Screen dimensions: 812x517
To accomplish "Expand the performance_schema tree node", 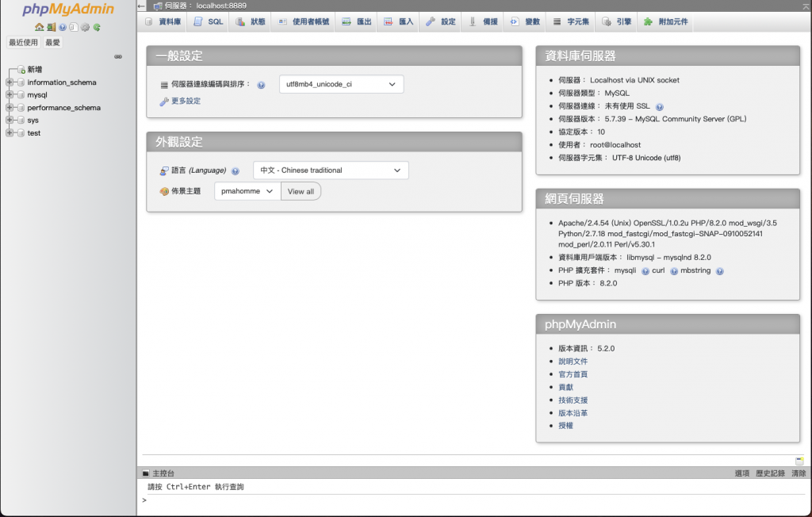I will coord(10,108).
